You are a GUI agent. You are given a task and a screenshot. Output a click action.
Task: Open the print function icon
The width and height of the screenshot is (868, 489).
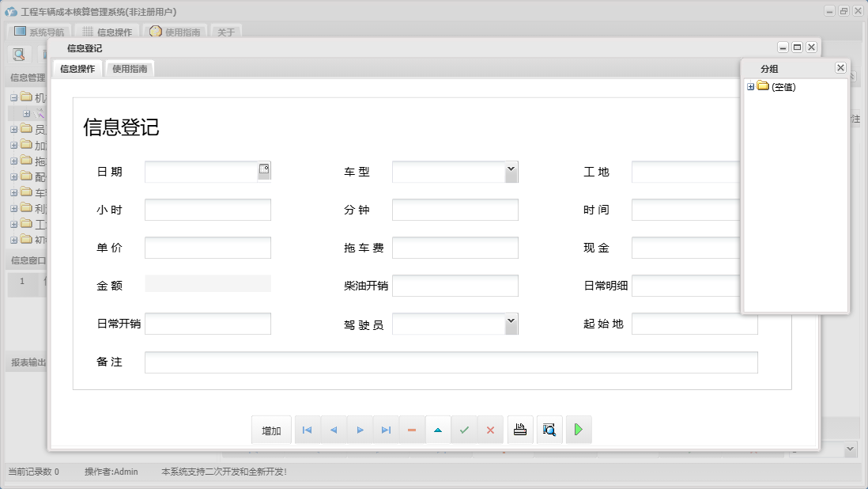519,429
